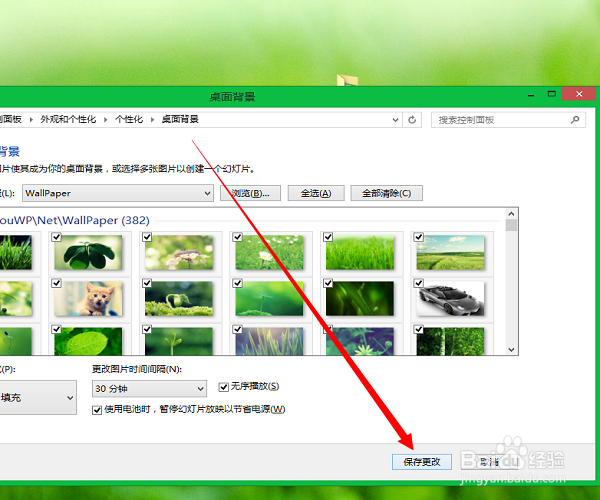Select the purple flower thumbnail

tap(179, 252)
